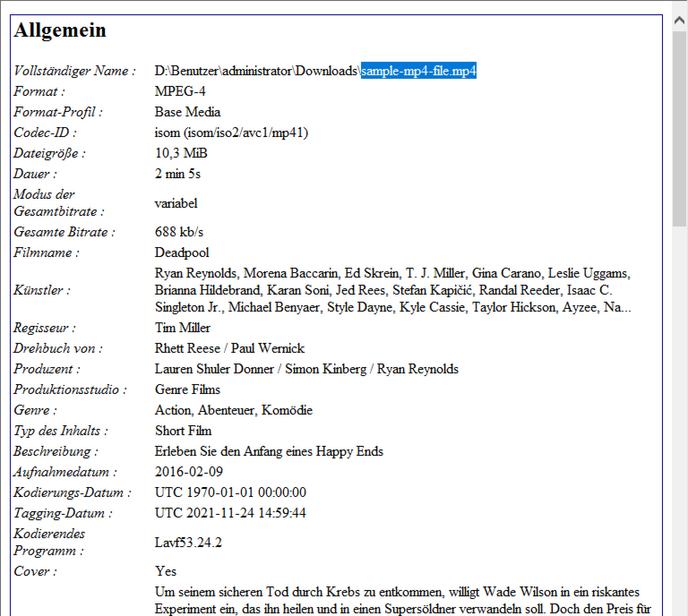Click the synopsis paragraph starting Um seinem sicheren Tod
Image resolution: width=688 pixels, height=616 pixels.
pyautogui.click(x=403, y=600)
